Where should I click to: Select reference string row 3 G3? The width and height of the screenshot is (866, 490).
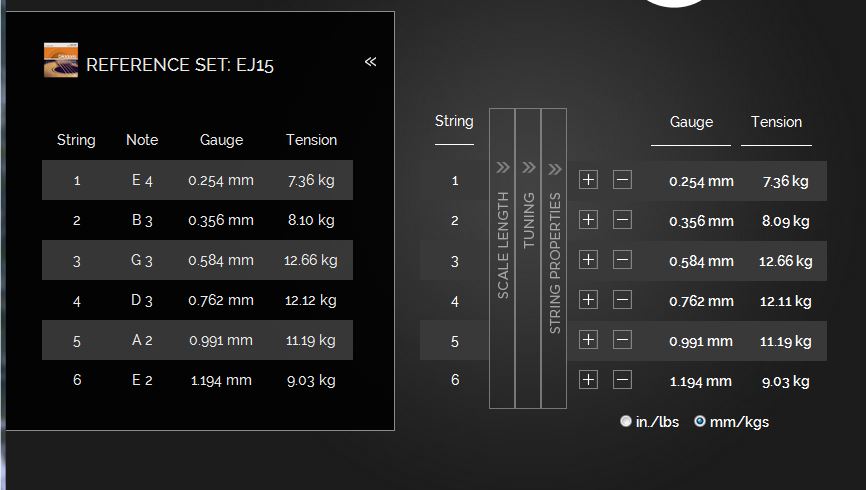click(197, 260)
